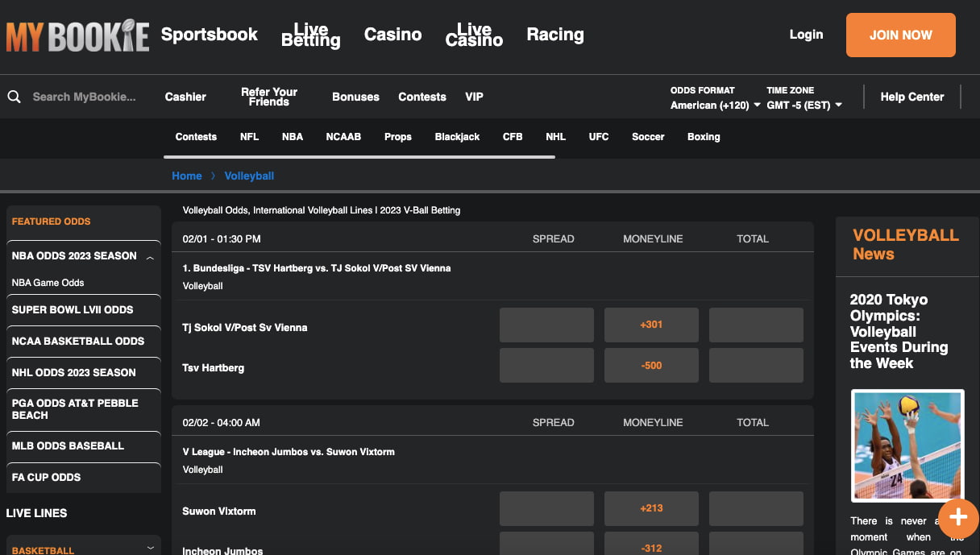This screenshot has height=555, width=980.
Task: Open the 2020 Tokyo Olympics Volleyball article
Action: (899, 331)
